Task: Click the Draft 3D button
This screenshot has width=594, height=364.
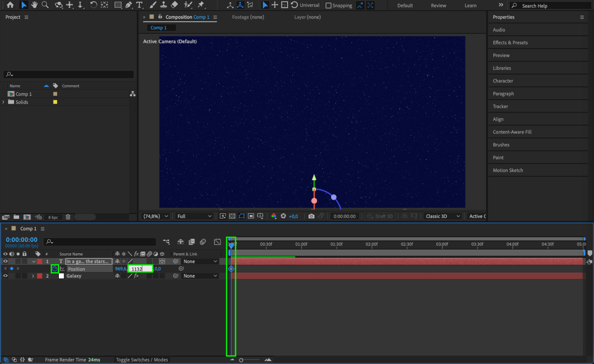Action: 380,216
